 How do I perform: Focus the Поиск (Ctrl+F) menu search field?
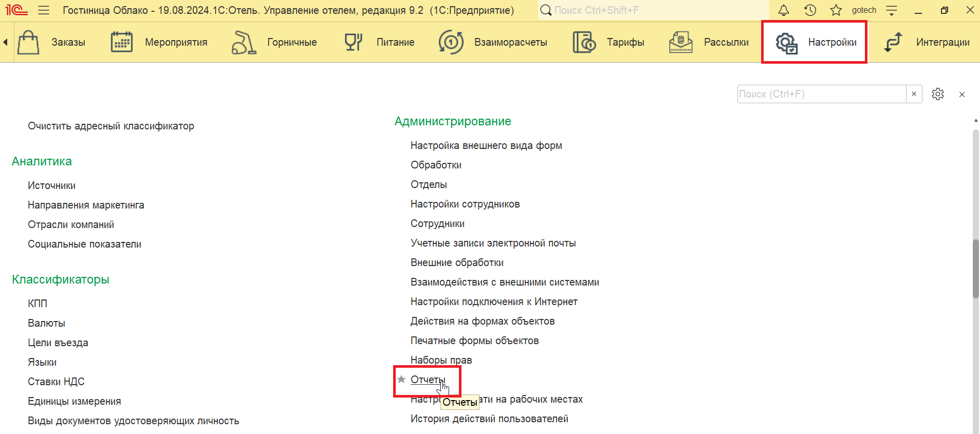pos(822,94)
